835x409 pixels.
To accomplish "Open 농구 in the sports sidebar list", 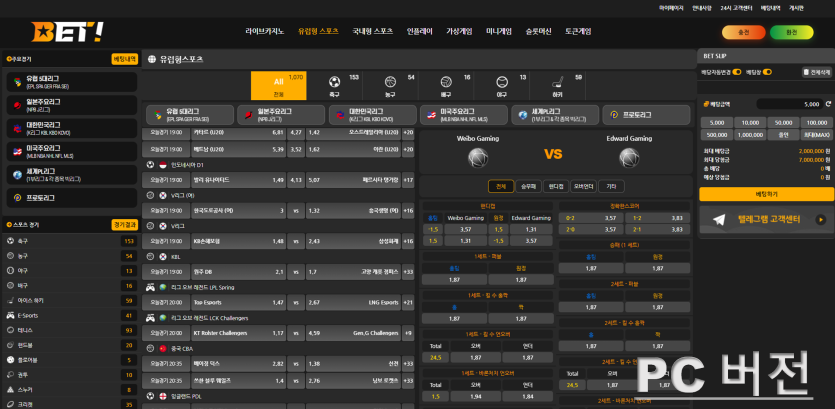I will [71, 256].
